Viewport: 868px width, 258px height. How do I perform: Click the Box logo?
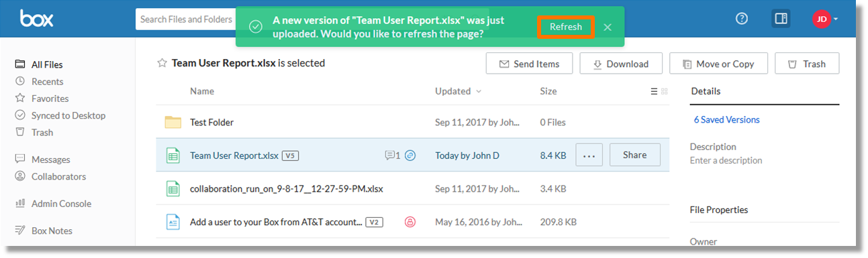36,19
